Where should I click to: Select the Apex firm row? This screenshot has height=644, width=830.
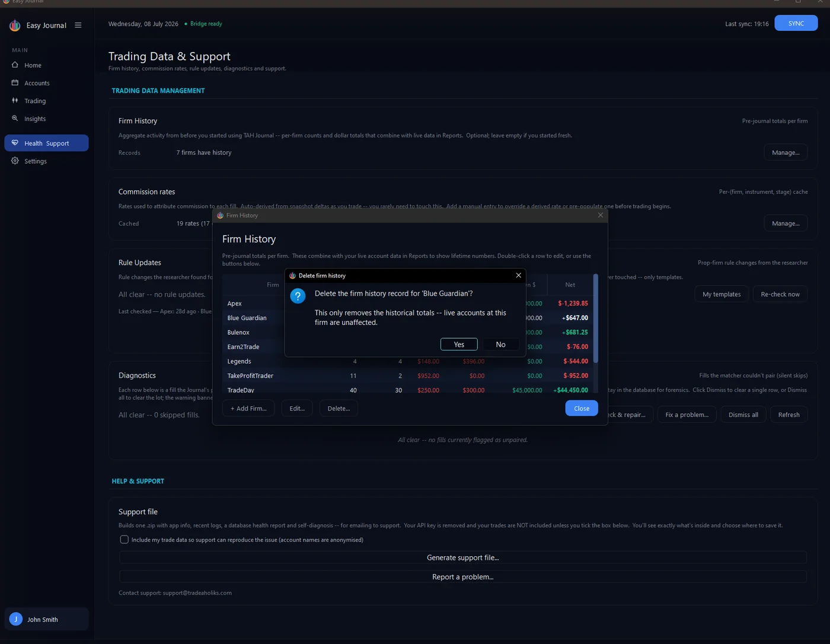coord(408,303)
